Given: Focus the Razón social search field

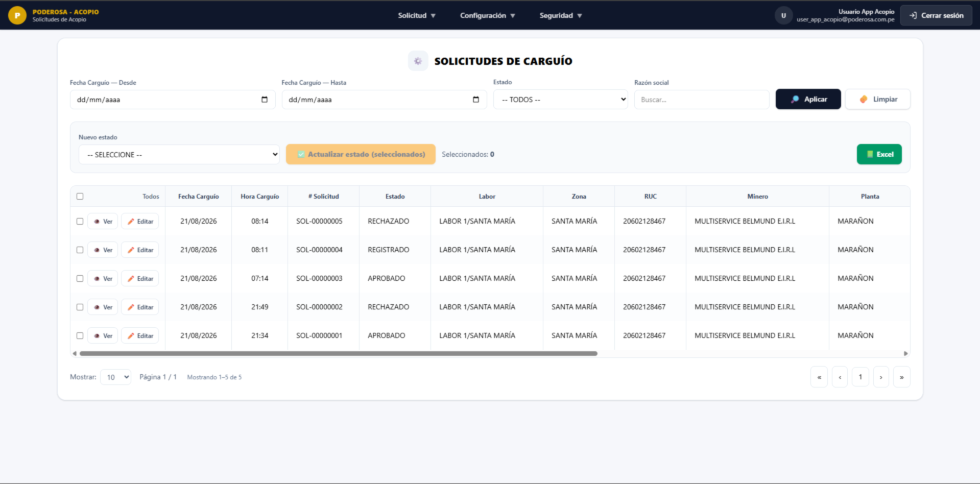Looking at the screenshot, I should coord(702,100).
